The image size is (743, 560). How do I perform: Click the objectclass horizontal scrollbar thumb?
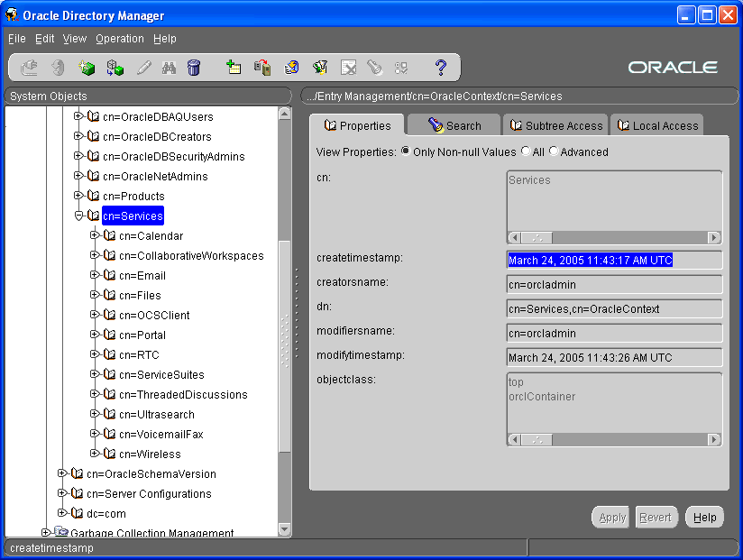point(537,440)
